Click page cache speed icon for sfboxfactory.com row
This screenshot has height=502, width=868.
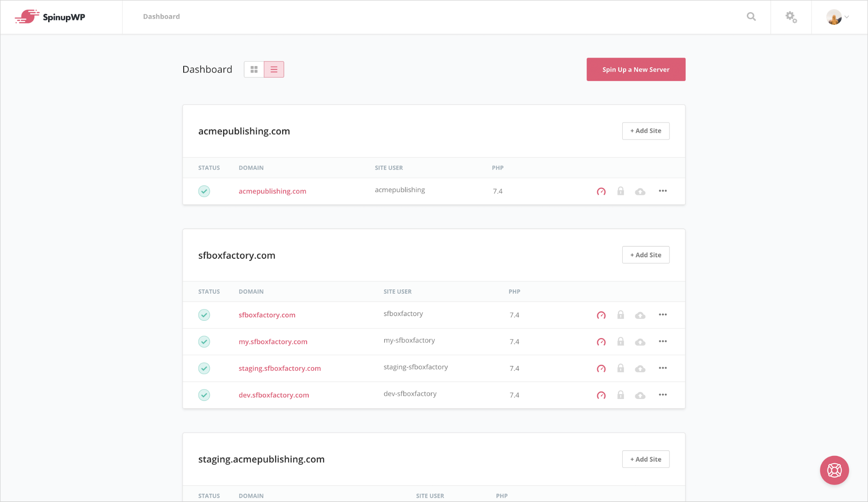(x=601, y=315)
